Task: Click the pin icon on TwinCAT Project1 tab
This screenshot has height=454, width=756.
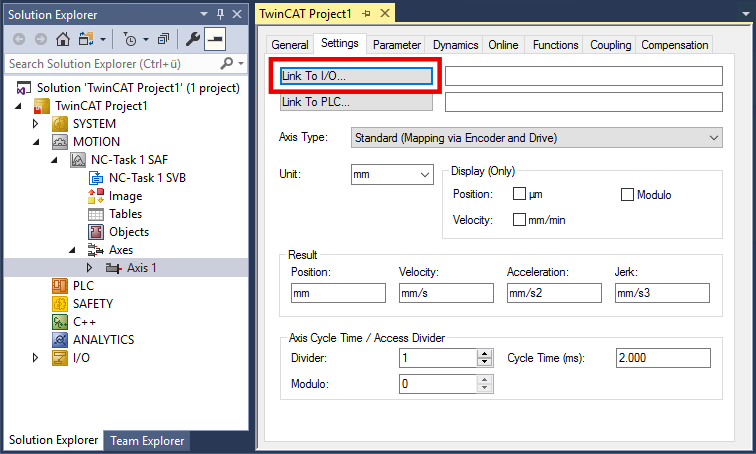Action: (366, 13)
